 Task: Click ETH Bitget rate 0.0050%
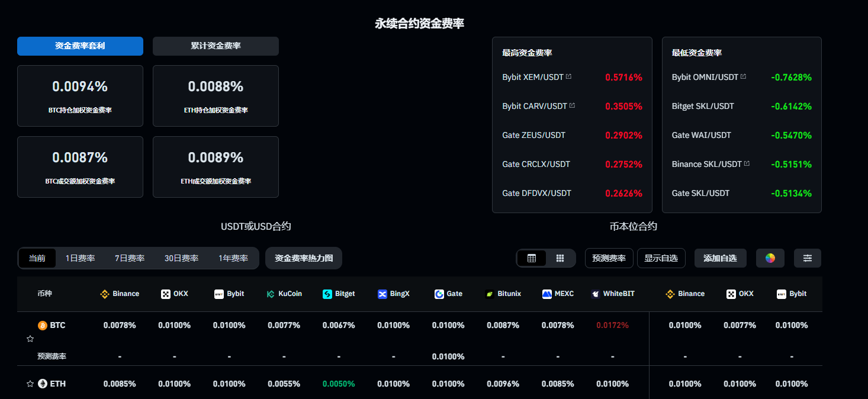339,384
